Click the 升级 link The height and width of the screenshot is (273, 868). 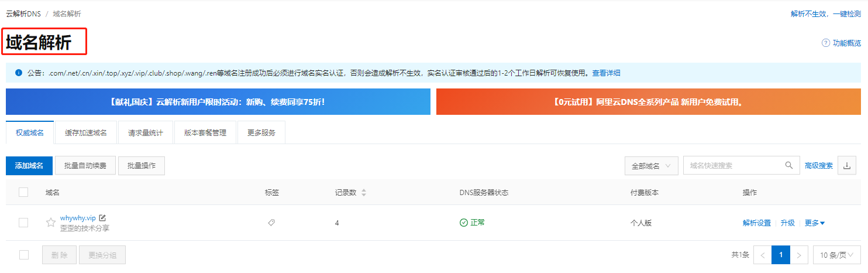click(x=788, y=223)
